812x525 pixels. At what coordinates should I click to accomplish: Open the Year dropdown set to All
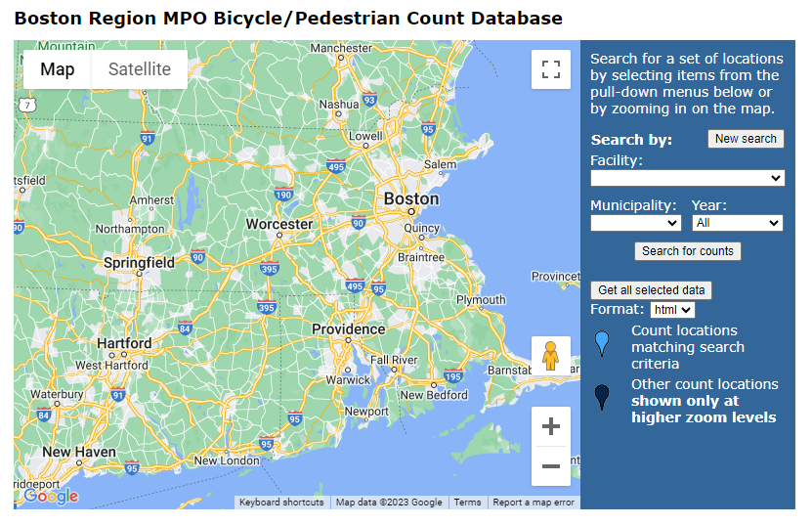737,223
